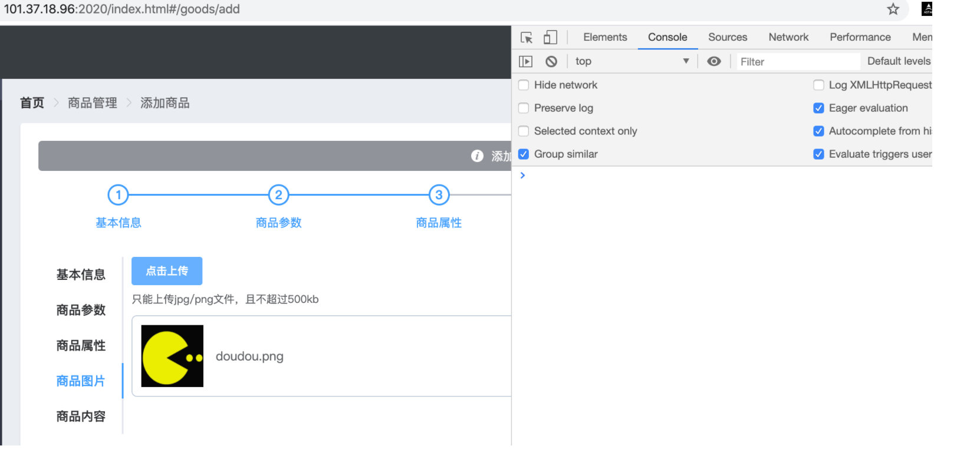This screenshot has height=449, width=980.
Task: Bookmark this page with the star icon
Action: (893, 9)
